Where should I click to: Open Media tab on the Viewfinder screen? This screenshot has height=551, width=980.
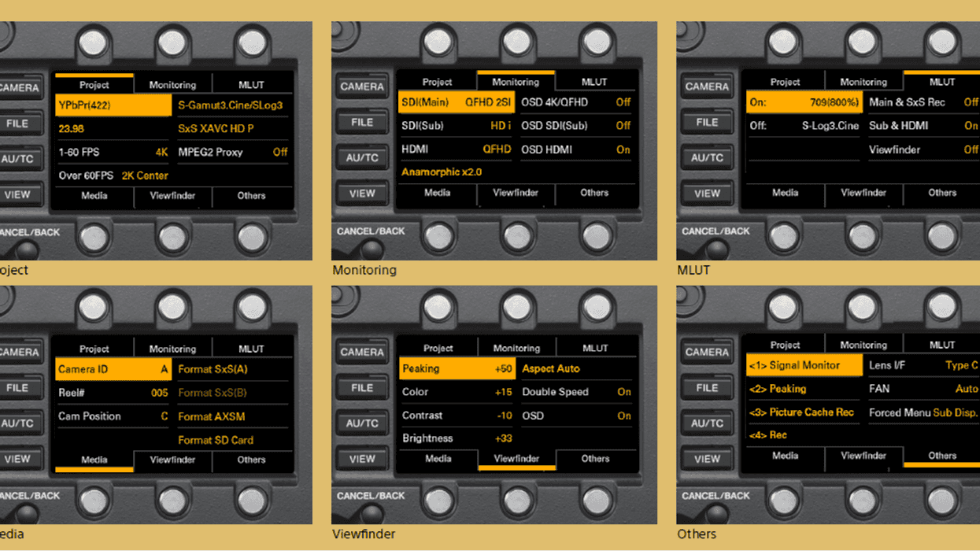438,459
